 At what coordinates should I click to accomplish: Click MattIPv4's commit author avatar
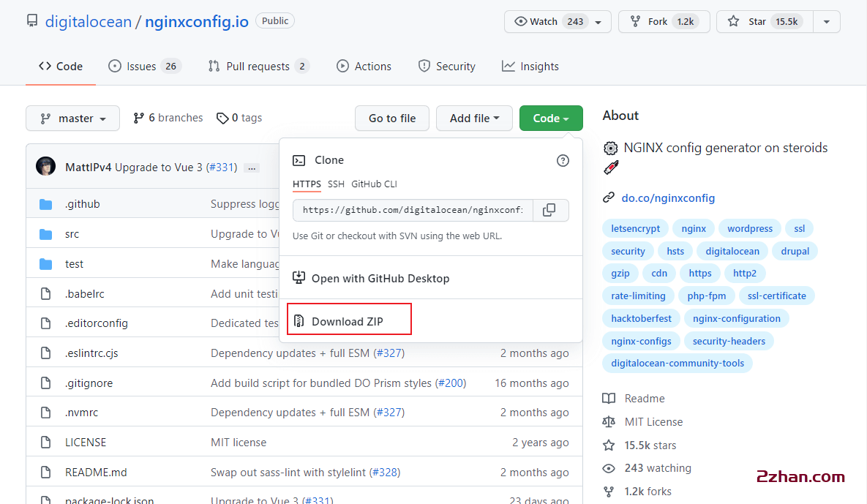click(45, 167)
